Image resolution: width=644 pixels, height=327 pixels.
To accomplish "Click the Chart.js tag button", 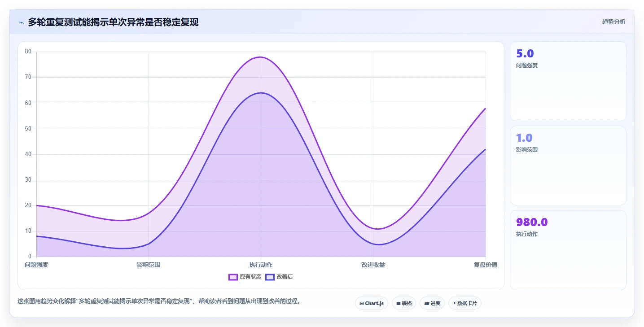I will [x=372, y=303].
